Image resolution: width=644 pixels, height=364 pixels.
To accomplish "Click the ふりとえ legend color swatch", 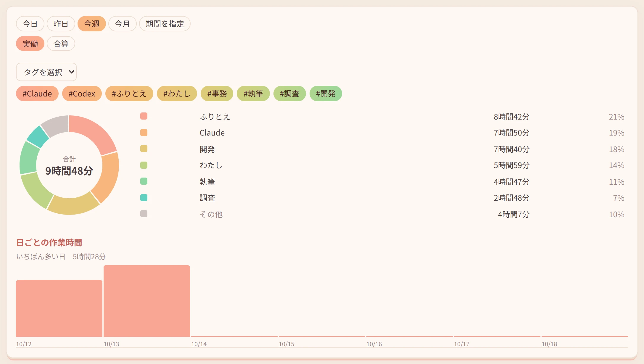I will [x=144, y=116].
